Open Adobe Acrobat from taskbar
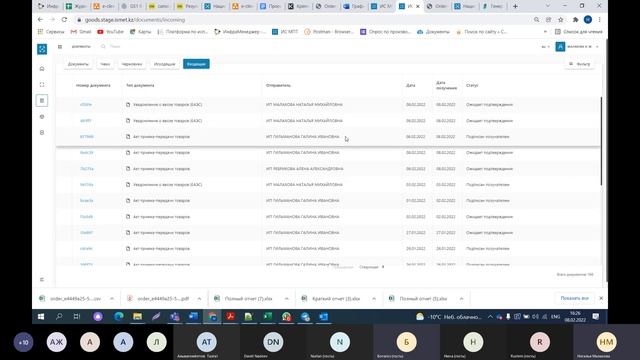The image size is (640, 360). (x=230, y=316)
